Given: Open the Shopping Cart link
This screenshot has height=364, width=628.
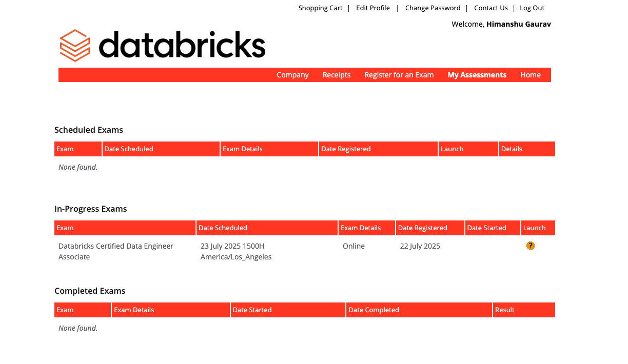Looking at the screenshot, I should [x=320, y=8].
